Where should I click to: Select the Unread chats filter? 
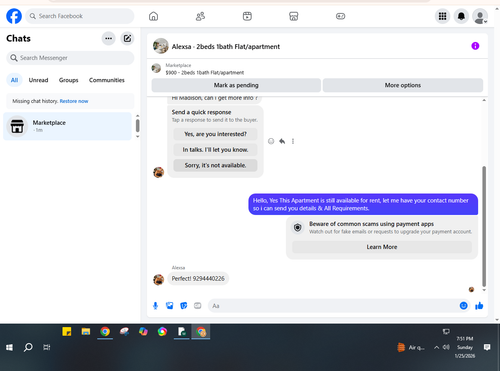38,80
